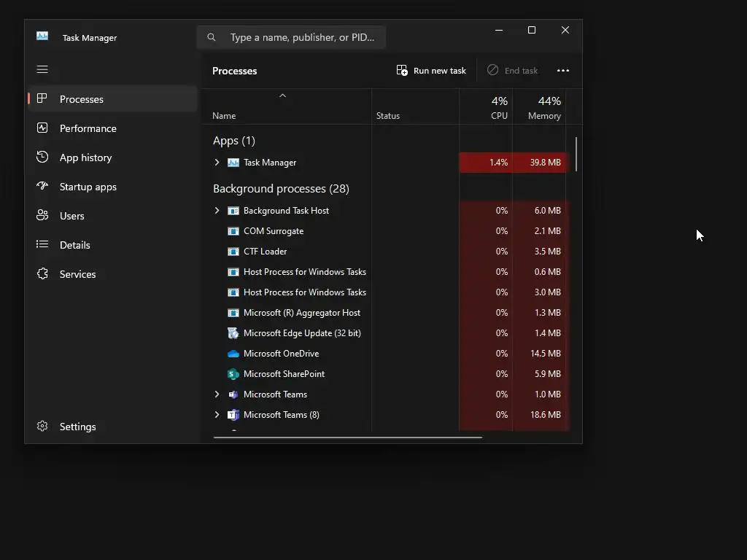
Task: Click the Settings gear icon
Action: [42, 426]
